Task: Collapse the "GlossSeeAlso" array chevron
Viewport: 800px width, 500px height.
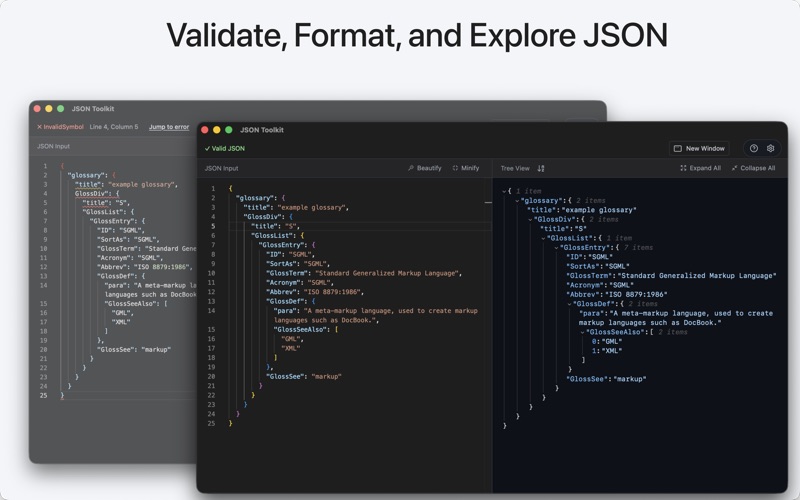Action: (583, 332)
